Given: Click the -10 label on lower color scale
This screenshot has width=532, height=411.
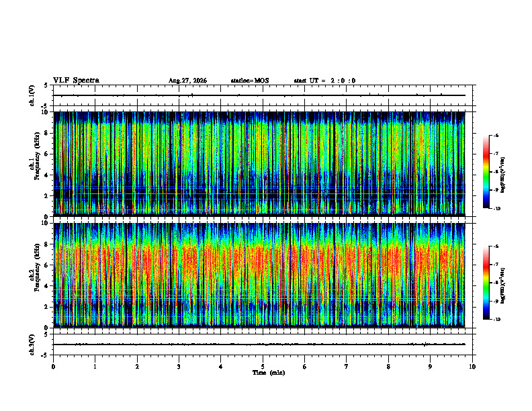Looking at the screenshot, I should point(496,320).
